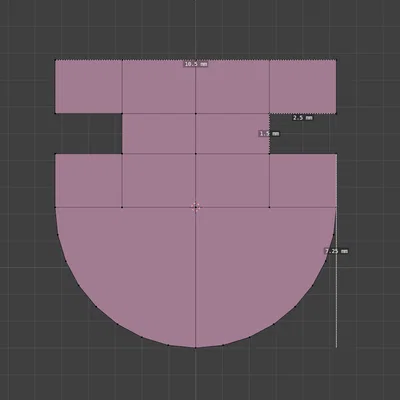Click the empty notch on mesh's left side
Screen dimensions: 400x400
[x=89, y=134]
